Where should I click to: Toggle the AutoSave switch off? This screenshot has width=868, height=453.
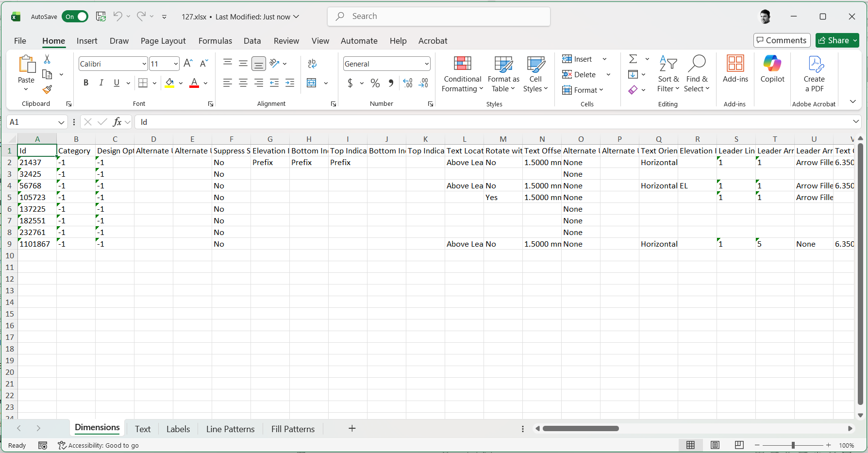pyautogui.click(x=75, y=17)
